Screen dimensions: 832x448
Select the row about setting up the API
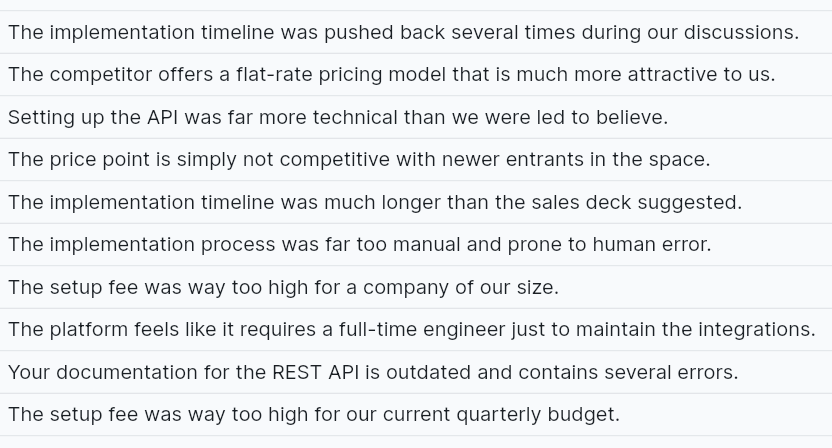pos(337,117)
